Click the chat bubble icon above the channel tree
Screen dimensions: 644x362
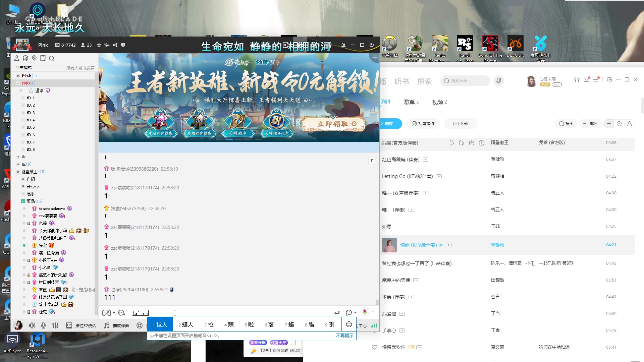pos(25,58)
